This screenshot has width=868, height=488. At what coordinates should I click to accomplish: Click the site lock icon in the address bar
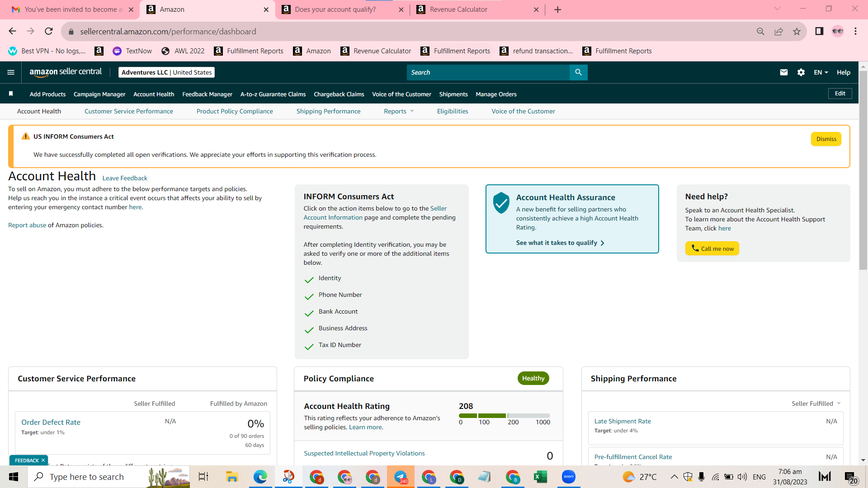tap(71, 32)
